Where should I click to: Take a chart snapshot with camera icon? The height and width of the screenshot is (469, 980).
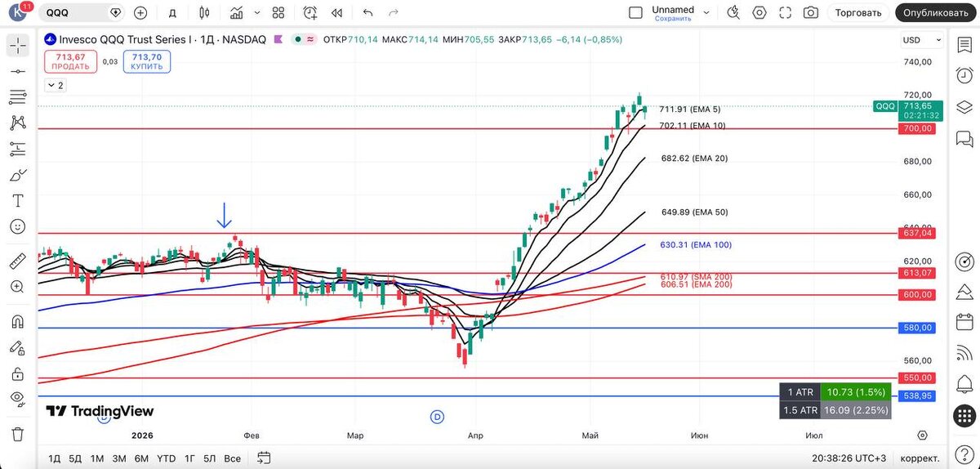click(811, 12)
